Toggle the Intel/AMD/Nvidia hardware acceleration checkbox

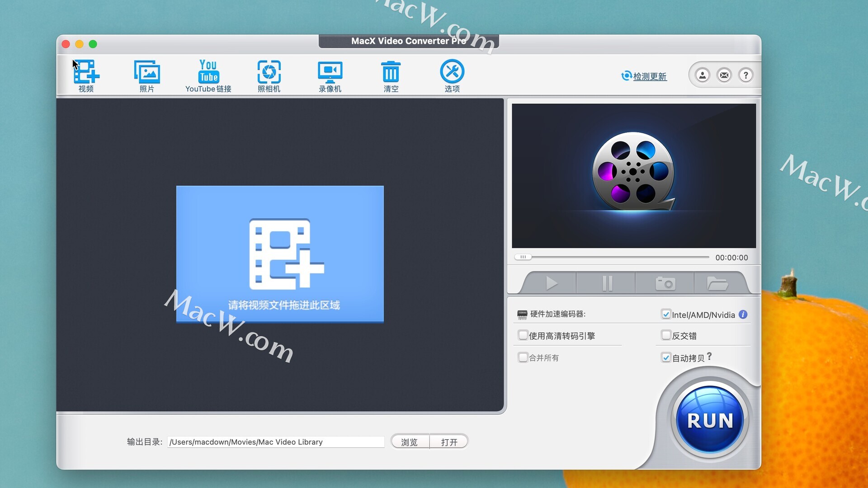[x=665, y=314]
